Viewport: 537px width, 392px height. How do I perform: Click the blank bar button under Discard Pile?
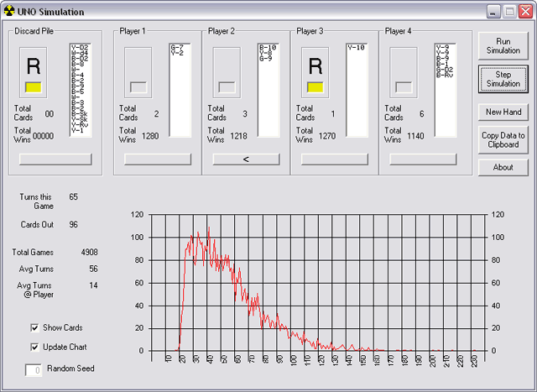point(55,159)
